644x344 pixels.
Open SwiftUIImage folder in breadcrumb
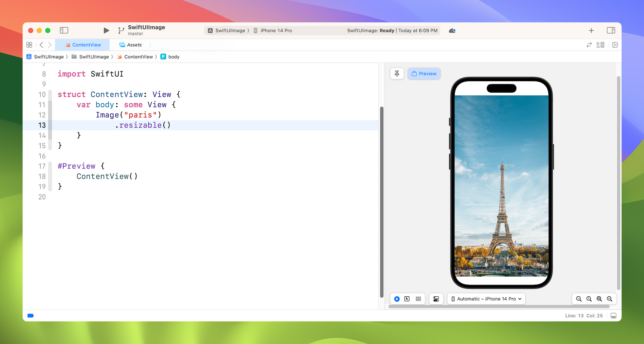pos(90,57)
